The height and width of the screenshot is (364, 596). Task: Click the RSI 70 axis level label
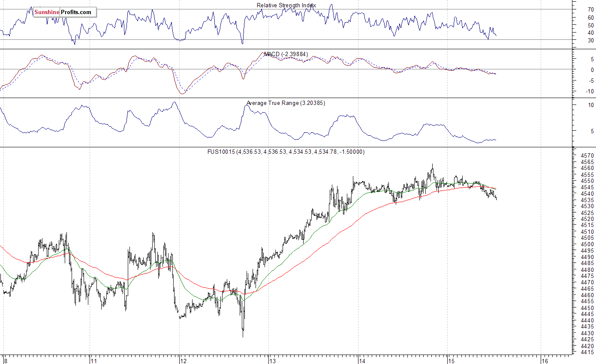[x=591, y=9]
